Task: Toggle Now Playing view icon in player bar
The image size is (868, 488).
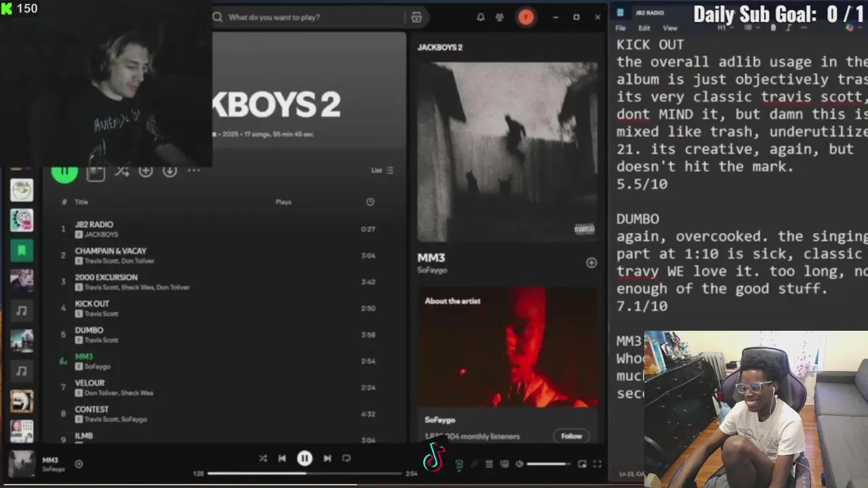Action: (x=459, y=464)
